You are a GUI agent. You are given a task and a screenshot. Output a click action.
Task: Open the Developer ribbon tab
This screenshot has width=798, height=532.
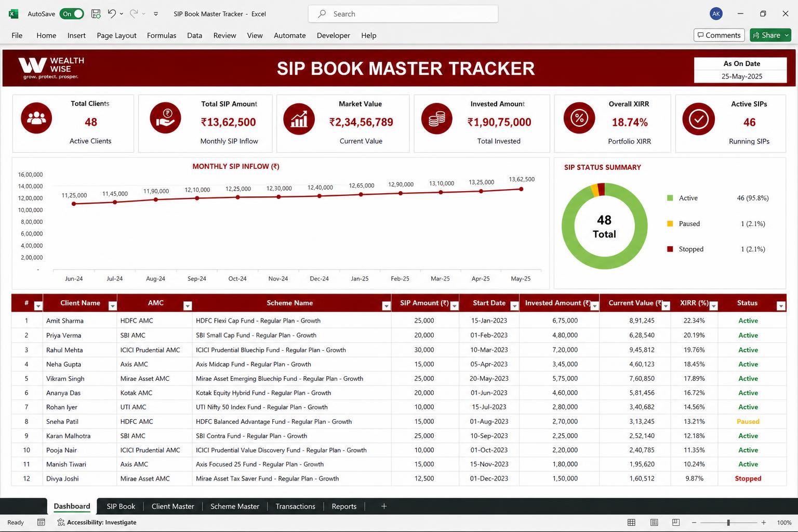334,35
